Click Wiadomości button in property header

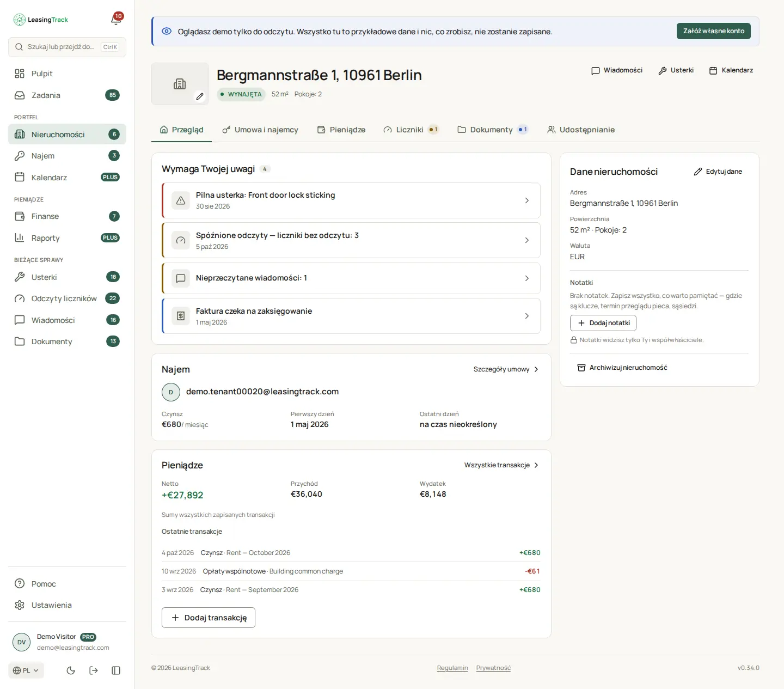617,70
